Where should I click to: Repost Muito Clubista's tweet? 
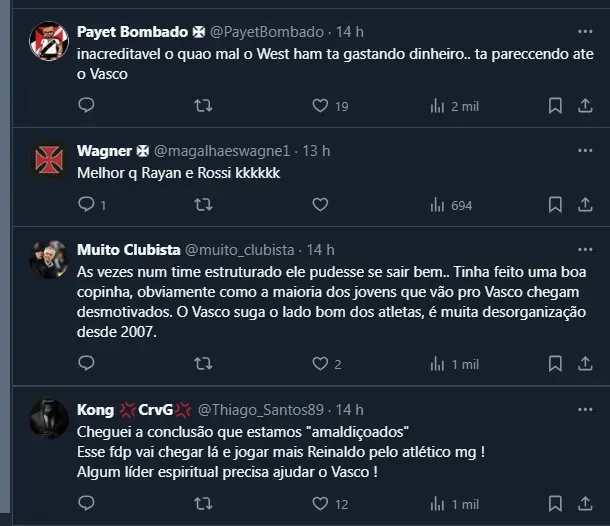203,364
